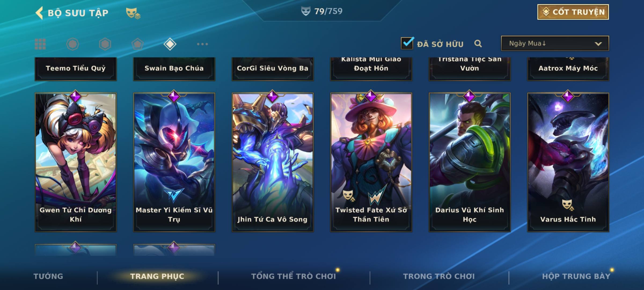The height and width of the screenshot is (290, 644).
Task: Expand the Ngày Mua sort dropdown
Action: [x=555, y=43]
